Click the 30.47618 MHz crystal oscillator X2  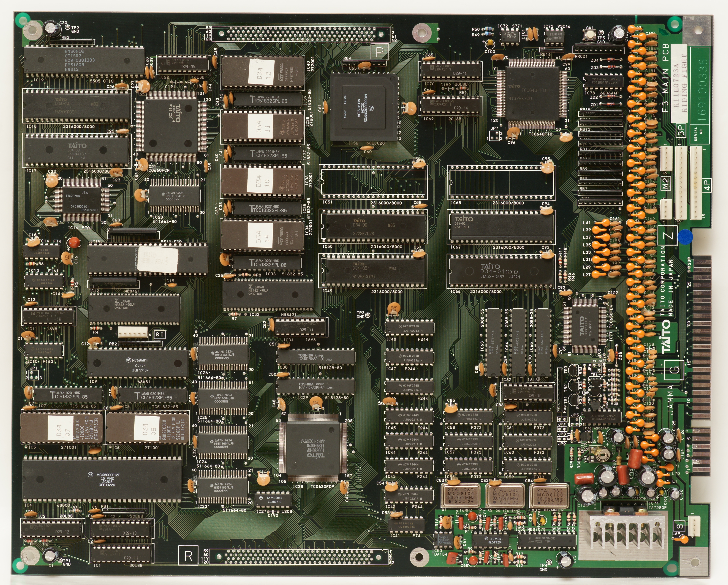point(505,496)
